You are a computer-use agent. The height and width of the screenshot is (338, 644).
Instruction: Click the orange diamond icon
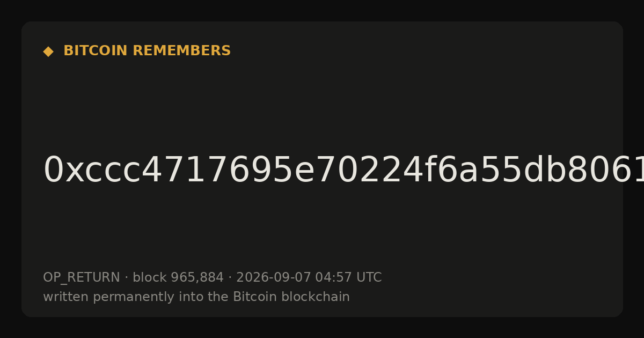pyautogui.click(x=48, y=52)
